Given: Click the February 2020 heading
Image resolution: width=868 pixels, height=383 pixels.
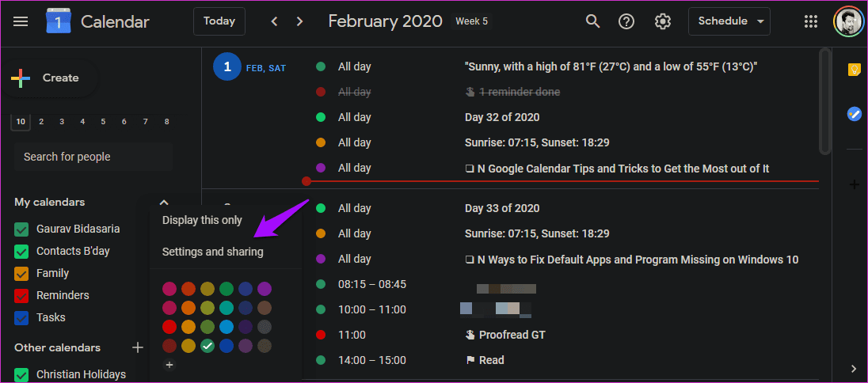Looking at the screenshot, I should (385, 21).
